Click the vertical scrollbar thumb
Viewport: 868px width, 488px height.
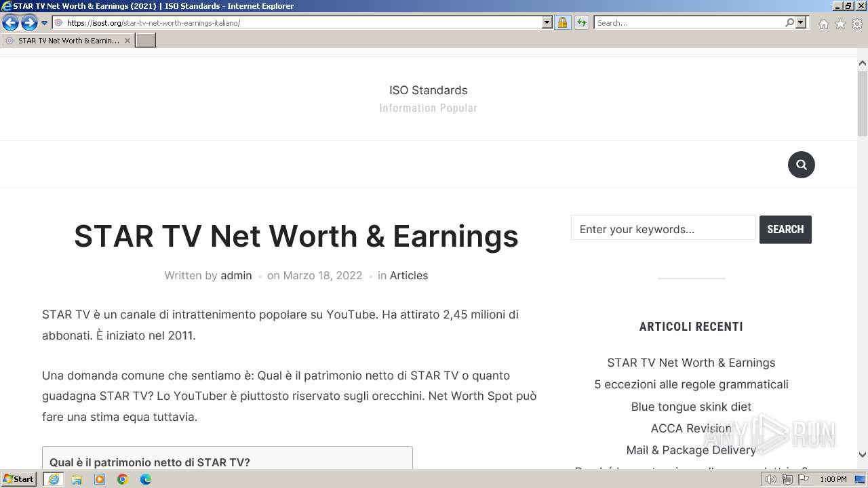863,102
